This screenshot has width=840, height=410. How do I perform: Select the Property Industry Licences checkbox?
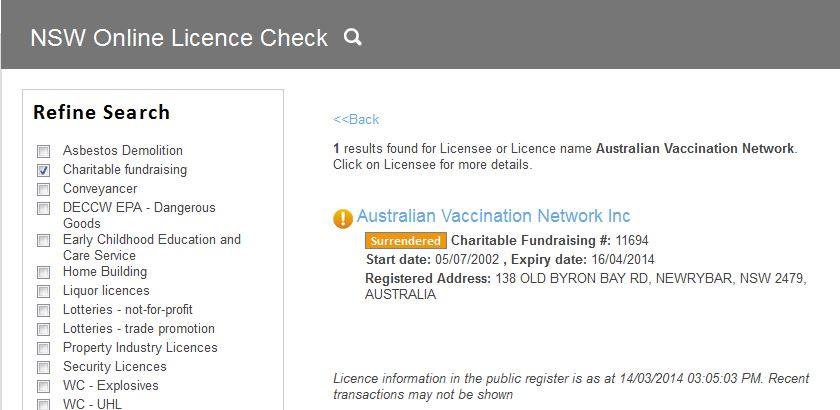point(43,348)
